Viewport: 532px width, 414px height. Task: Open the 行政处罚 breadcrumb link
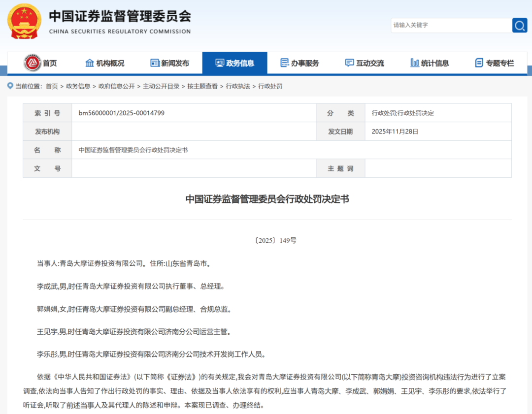pyautogui.click(x=270, y=86)
